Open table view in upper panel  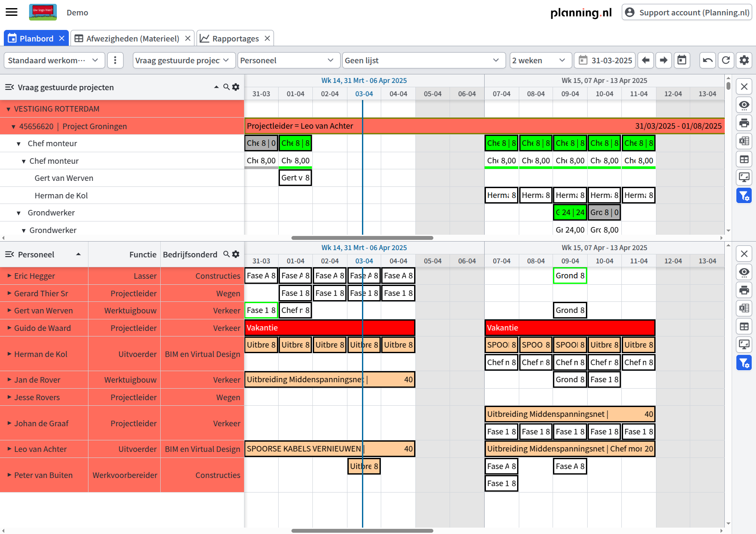(x=744, y=159)
